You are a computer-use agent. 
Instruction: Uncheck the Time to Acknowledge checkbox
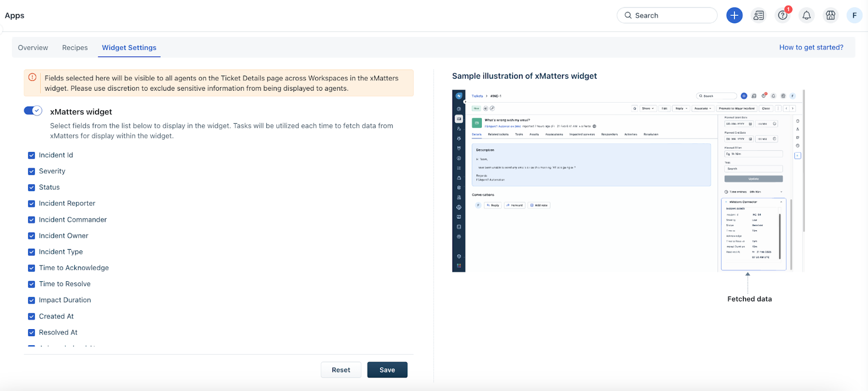coord(31,268)
